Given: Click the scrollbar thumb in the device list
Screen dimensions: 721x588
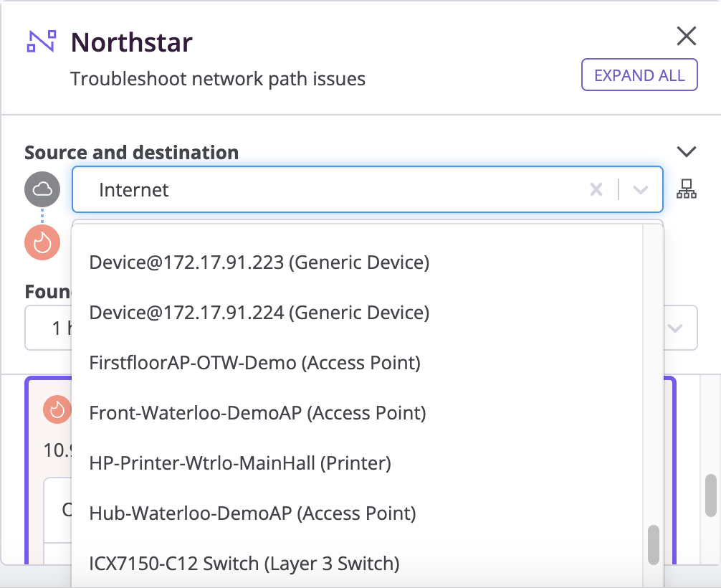Looking at the screenshot, I should 653,546.
